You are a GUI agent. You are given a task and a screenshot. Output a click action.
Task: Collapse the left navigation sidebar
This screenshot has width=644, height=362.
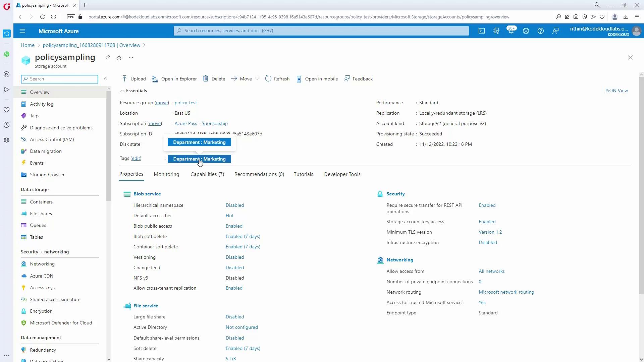(105, 79)
